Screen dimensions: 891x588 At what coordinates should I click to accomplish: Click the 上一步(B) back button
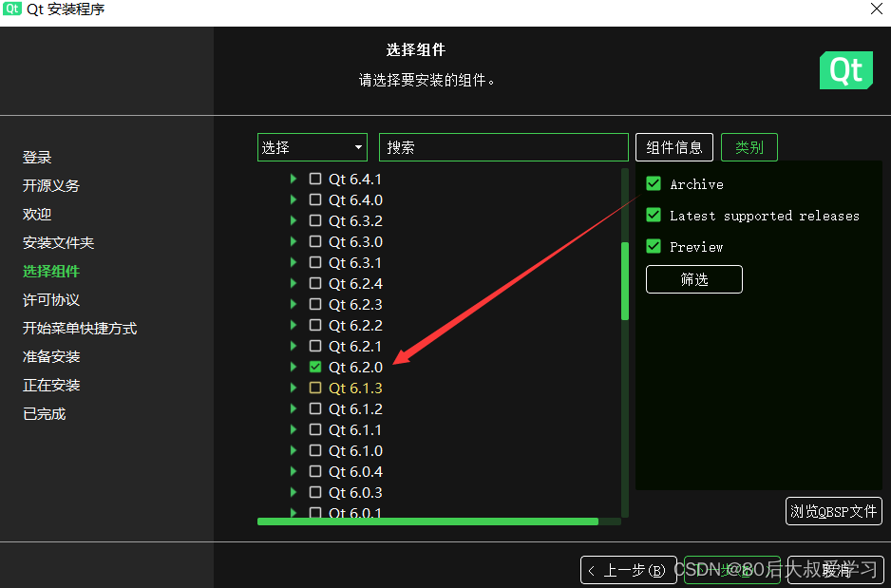click(628, 569)
